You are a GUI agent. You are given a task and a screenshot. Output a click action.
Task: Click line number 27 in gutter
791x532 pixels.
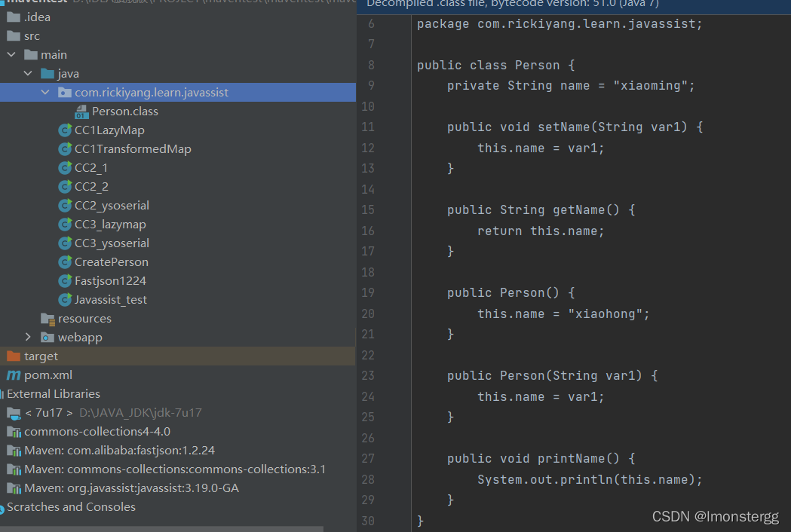(368, 459)
